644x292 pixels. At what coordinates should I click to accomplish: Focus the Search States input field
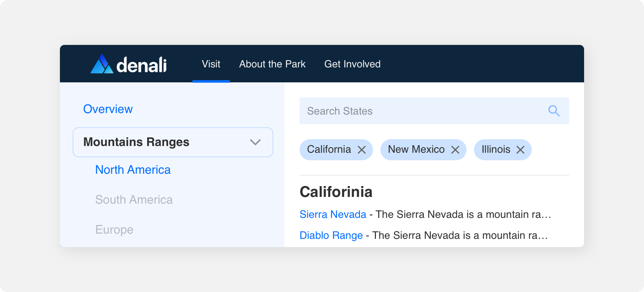[434, 111]
